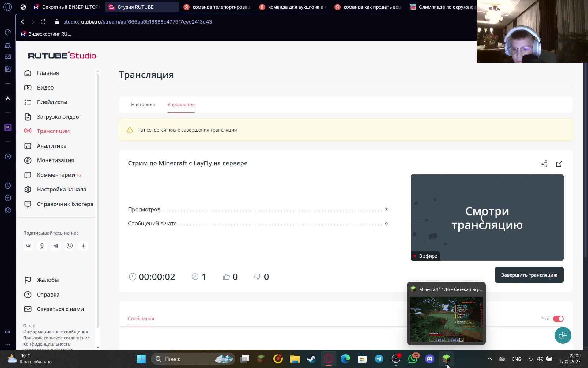Click the Telegram social icon in sidebar

tap(56, 246)
